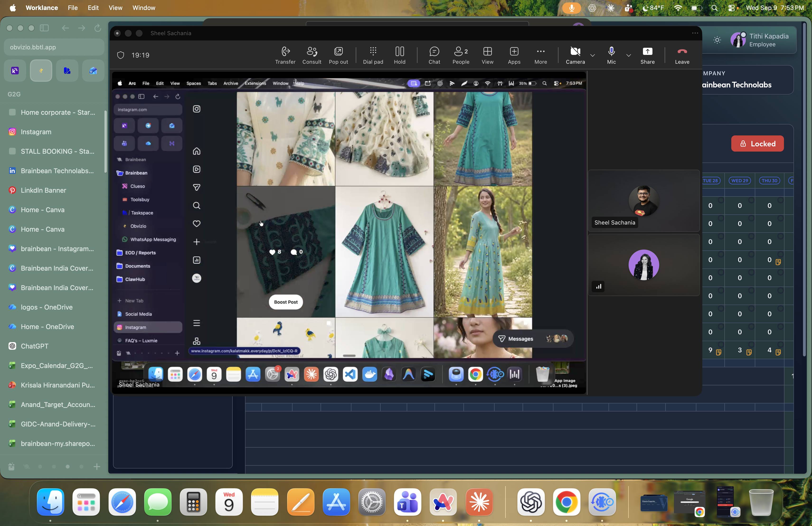Click the obvizio.bbtl.app address bar

pyautogui.click(x=54, y=47)
